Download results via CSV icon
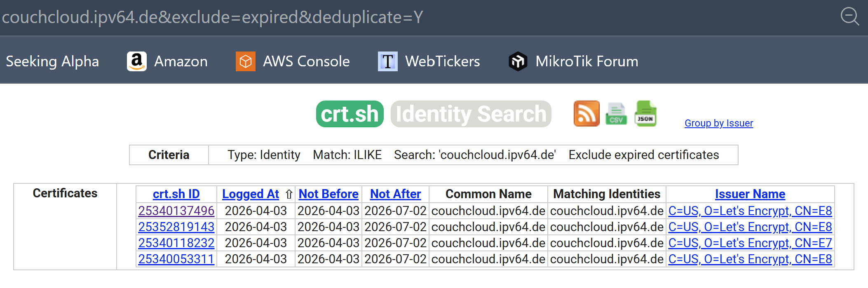 [616, 114]
